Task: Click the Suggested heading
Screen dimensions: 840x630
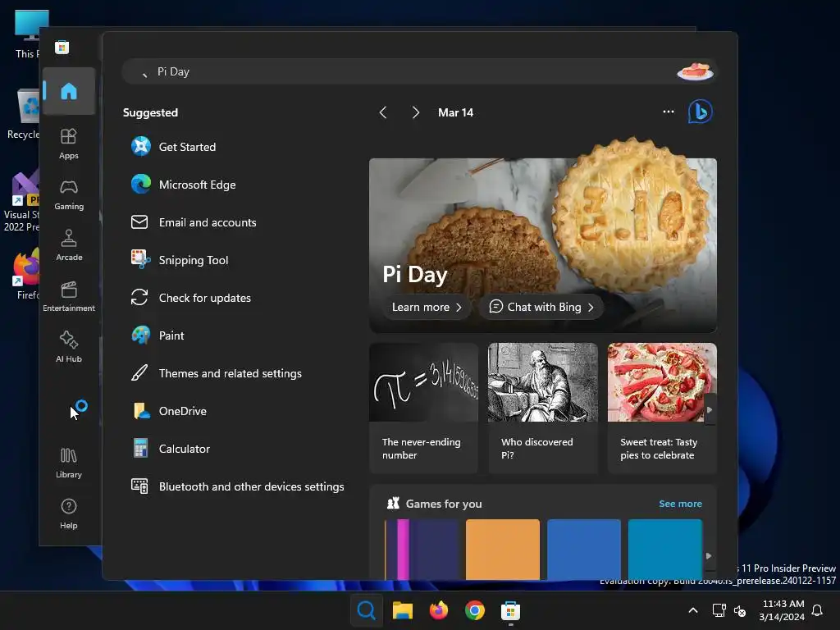Action: click(151, 112)
